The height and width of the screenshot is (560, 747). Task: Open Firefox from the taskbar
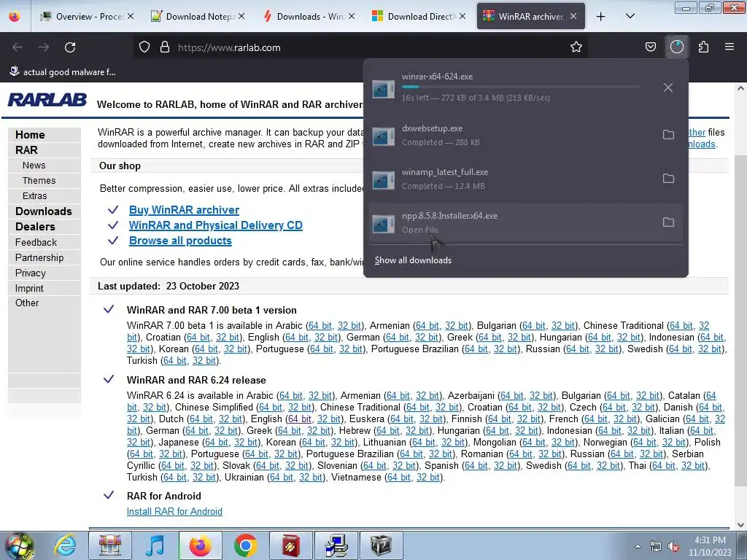tap(200, 545)
